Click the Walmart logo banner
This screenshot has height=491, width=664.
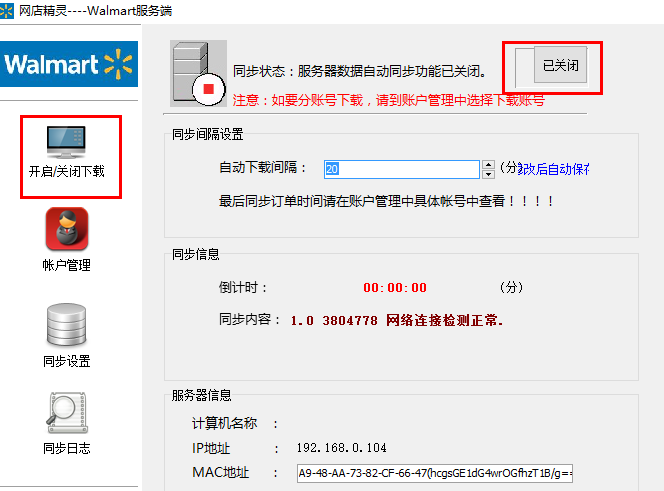coord(69,64)
